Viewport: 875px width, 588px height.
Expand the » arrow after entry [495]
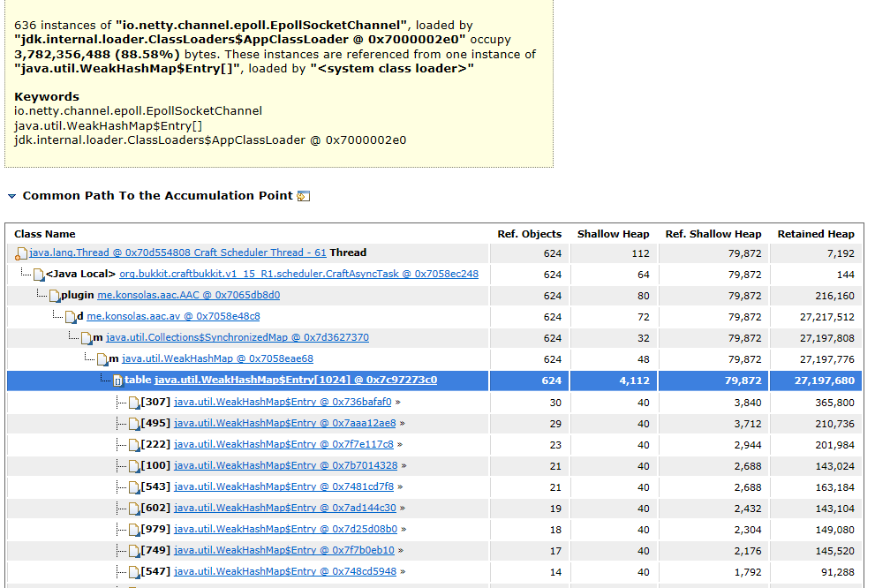(403, 424)
